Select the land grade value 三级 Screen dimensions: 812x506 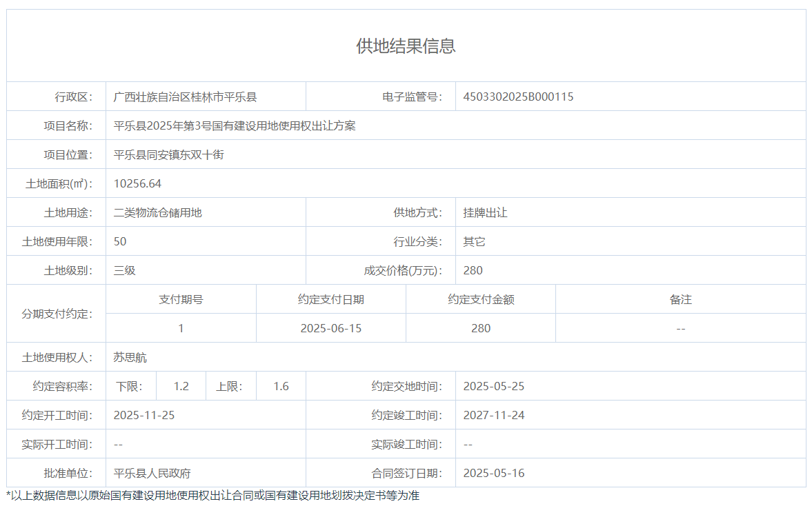point(125,271)
